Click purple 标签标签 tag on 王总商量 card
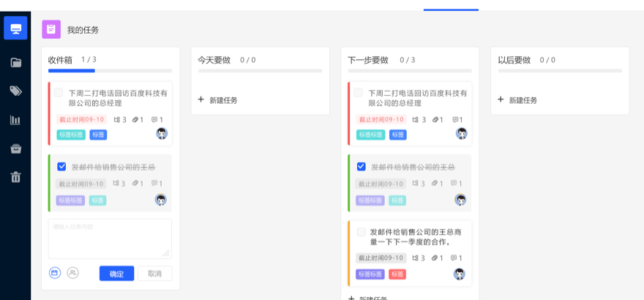Image resolution: width=644 pixels, height=300 pixels. pos(370,274)
